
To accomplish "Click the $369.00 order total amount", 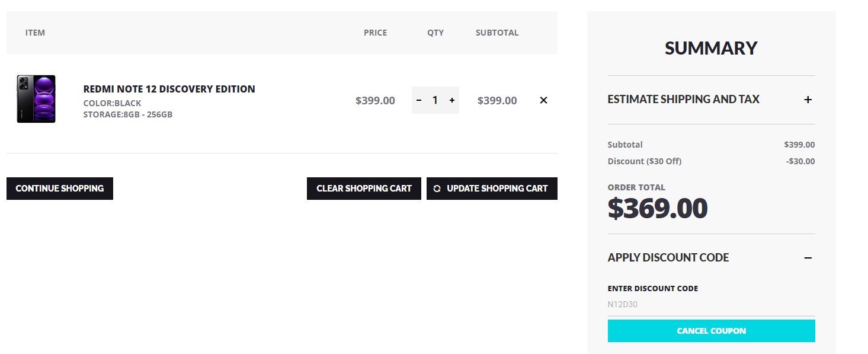I will coord(658,208).
